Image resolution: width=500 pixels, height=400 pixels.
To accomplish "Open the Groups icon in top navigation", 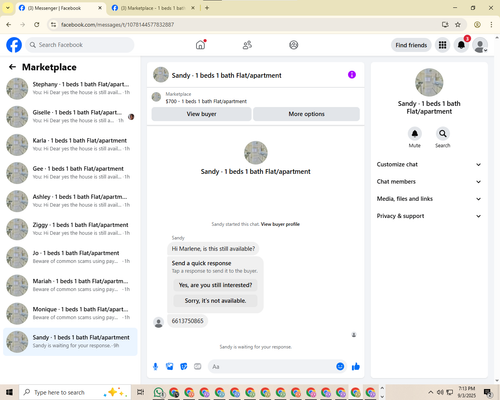I will pos(294,45).
